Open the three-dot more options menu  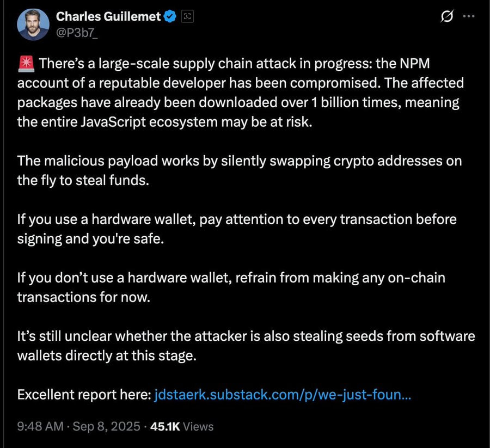469,16
